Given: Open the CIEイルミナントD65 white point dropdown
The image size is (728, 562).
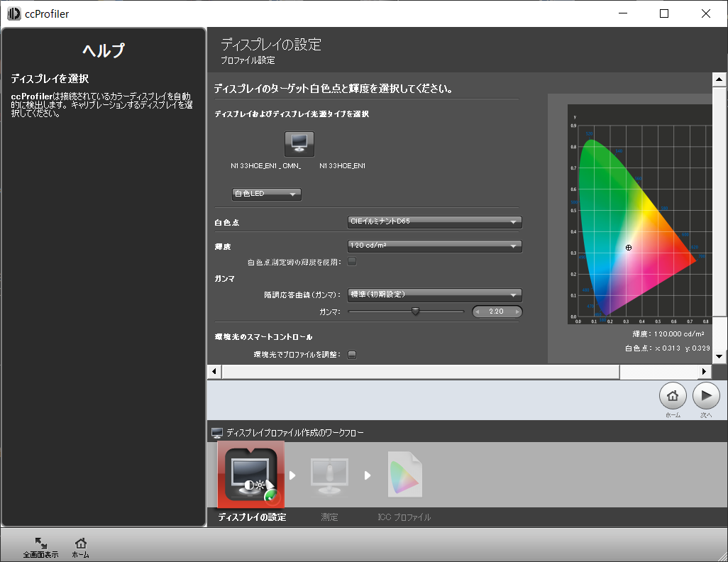Looking at the screenshot, I should (x=434, y=222).
